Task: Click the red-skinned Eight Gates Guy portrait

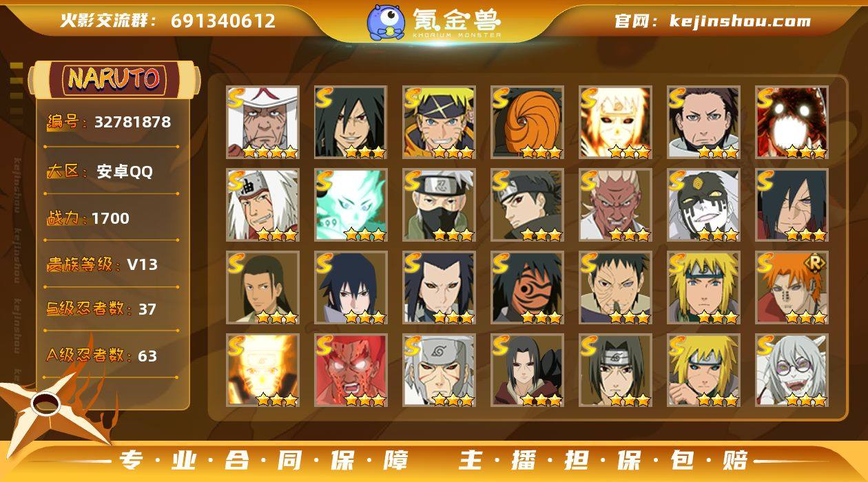Action: coord(351,370)
